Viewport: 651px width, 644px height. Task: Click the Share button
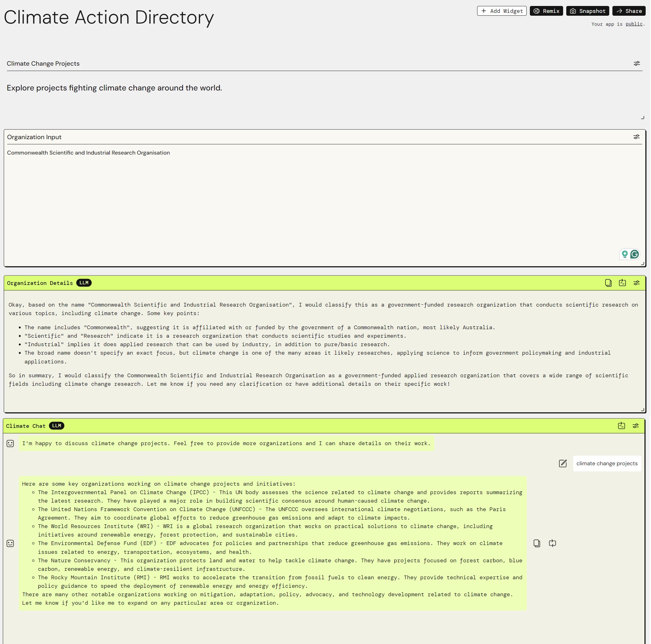tap(629, 11)
